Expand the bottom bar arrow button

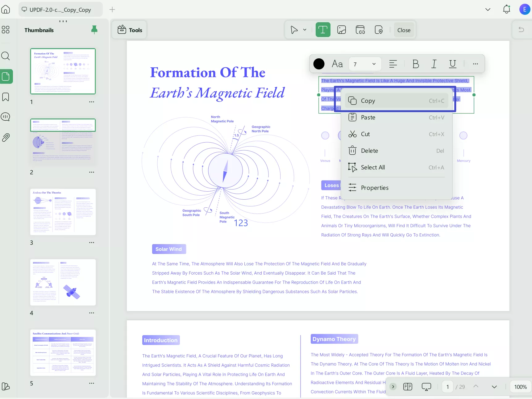pos(393,387)
